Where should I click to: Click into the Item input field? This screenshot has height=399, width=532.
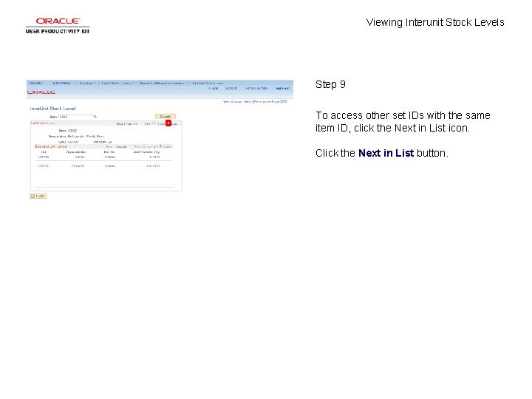tap(75, 117)
